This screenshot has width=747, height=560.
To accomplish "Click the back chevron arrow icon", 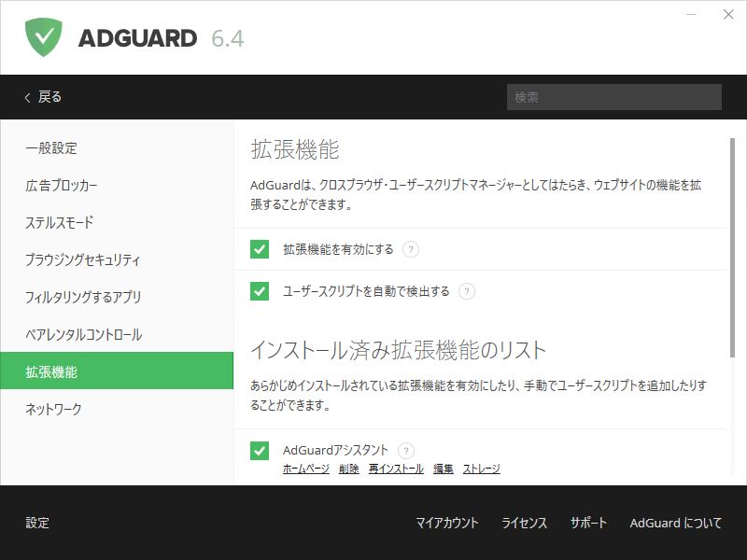I will click(28, 97).
